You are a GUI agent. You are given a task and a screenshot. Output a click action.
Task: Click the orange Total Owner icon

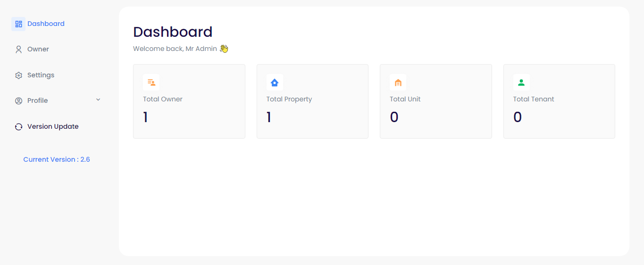[x=151, y=83]
